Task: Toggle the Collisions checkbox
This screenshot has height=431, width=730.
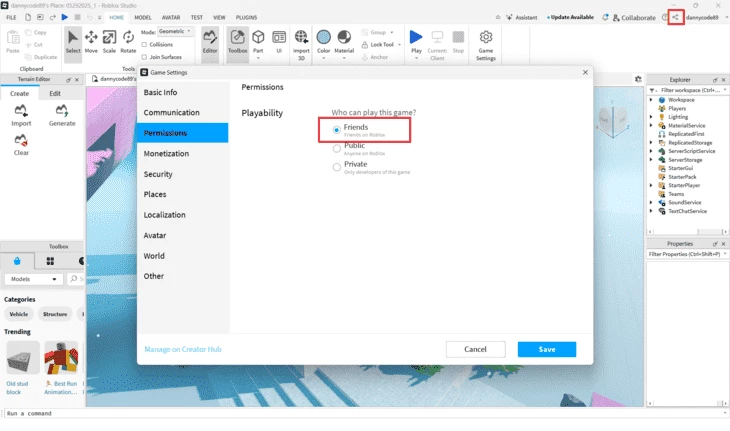Action: (144, 45)
